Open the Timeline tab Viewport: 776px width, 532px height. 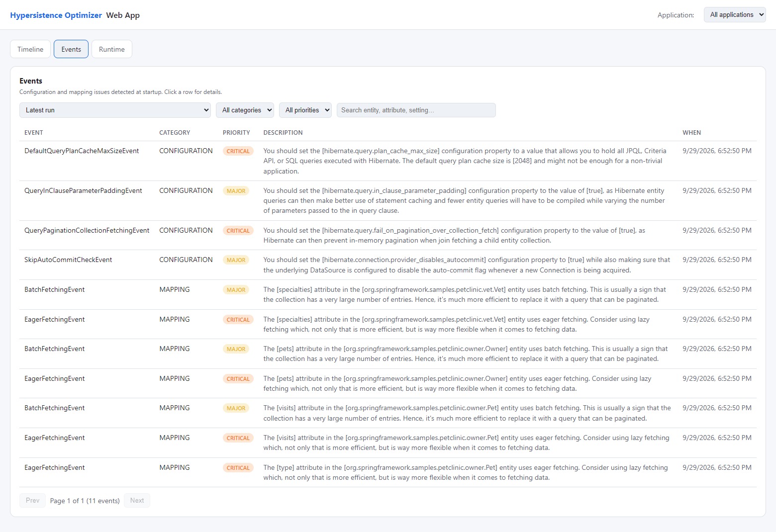coord(30,49)
